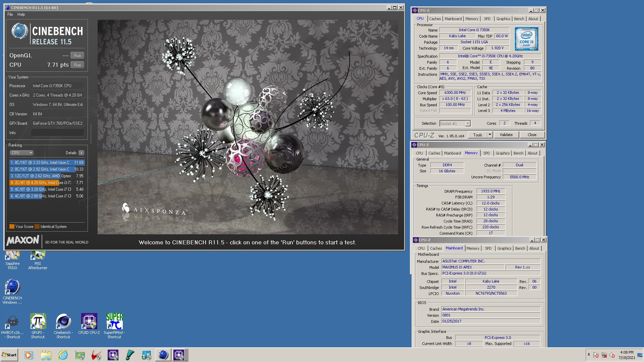
Task: Switch to the running CPU-Z taskbar button
Action: [x=179, y=355]
